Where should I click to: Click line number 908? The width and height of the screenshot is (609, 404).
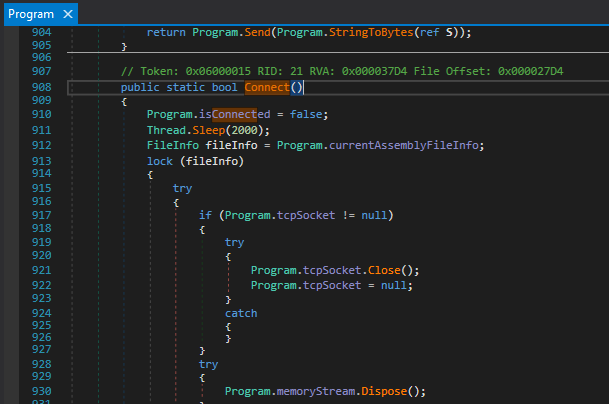tap(42, 87)
